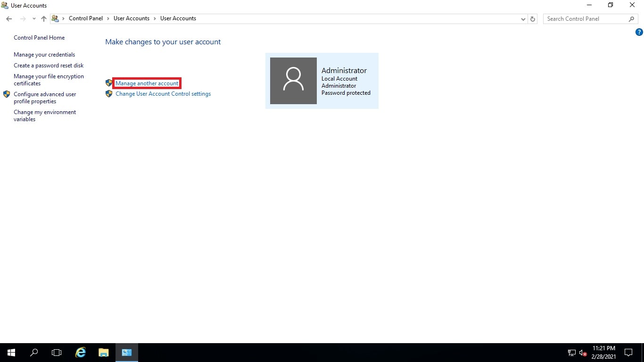644x362 pixels.
Task: Click the Password protected text
Action: click(x=346, y=93)
